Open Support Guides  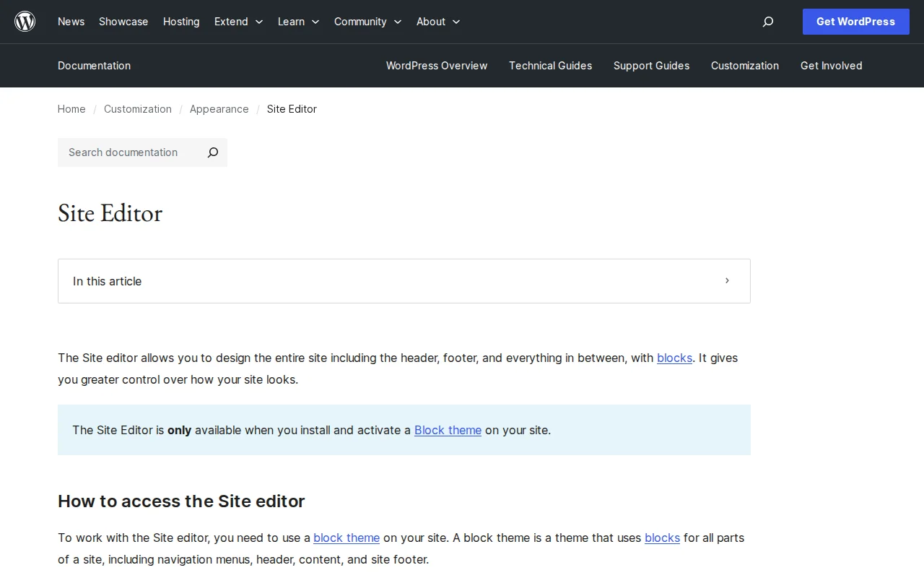click(x=651, y=66)
